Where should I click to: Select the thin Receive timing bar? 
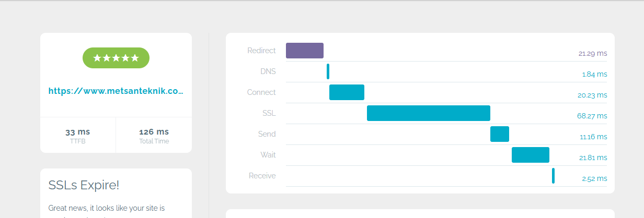click(x=553, y=176)
